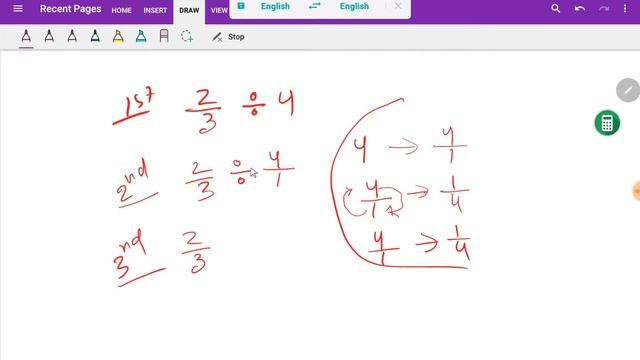Undo the last ink stroke
The image size is (640, 360).
click(580, 9)
